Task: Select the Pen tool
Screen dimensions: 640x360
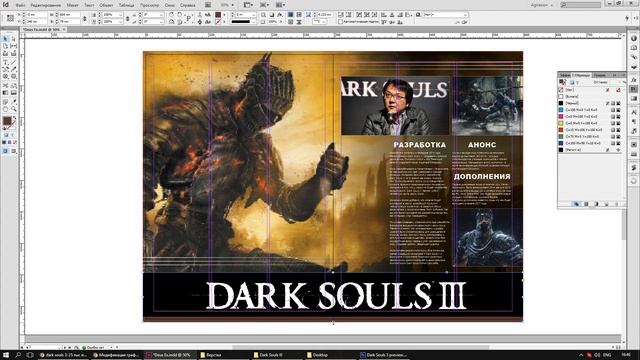Action: 5,69
